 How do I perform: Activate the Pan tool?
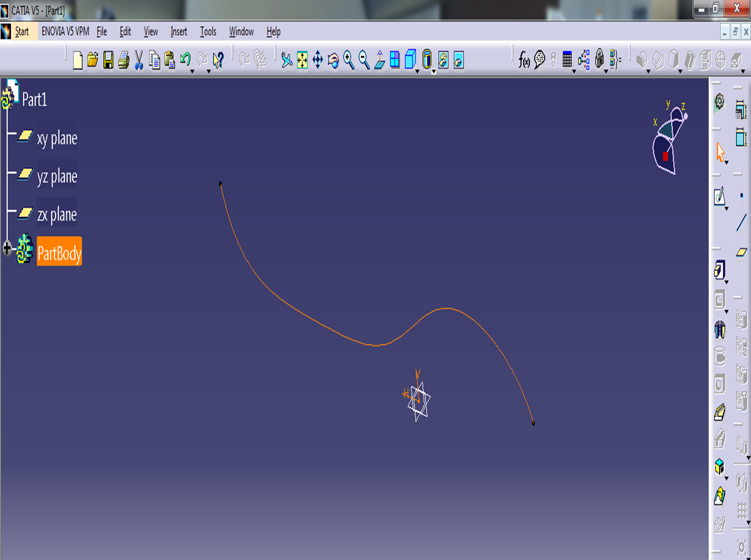(x=318, y=60)
